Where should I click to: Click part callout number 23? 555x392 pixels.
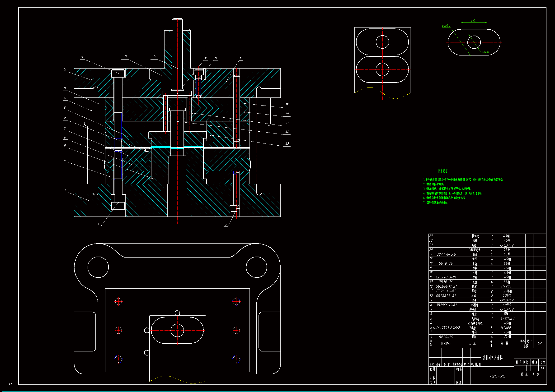(x=287, y=143)
